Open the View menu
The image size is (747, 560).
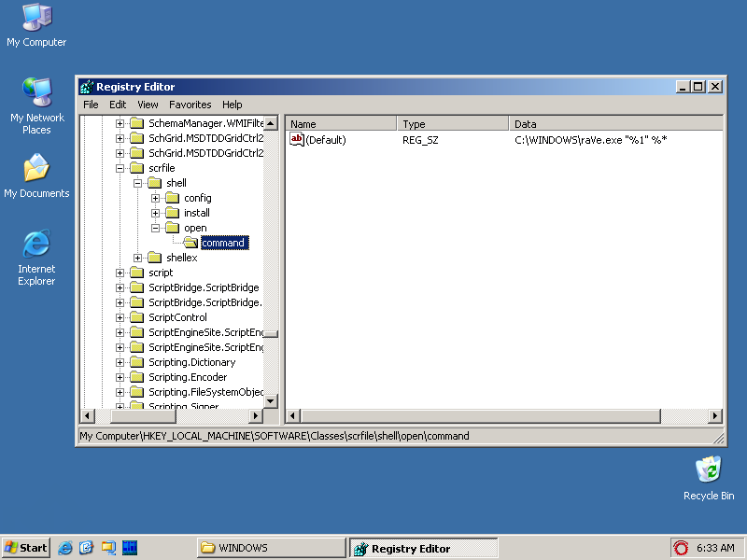pos(148,105)
